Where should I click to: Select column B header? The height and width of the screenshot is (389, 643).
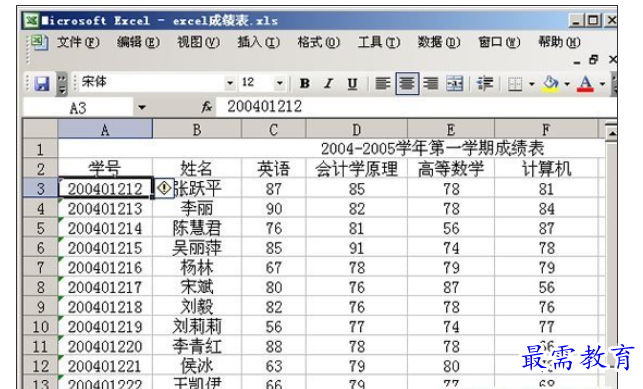tap(197, 130)
